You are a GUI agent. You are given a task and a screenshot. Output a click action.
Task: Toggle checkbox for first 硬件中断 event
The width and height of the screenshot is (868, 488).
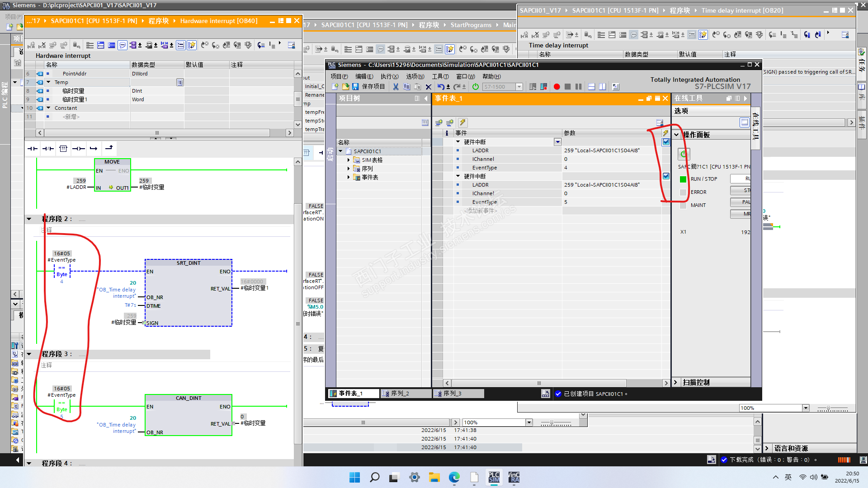[666, 142]
